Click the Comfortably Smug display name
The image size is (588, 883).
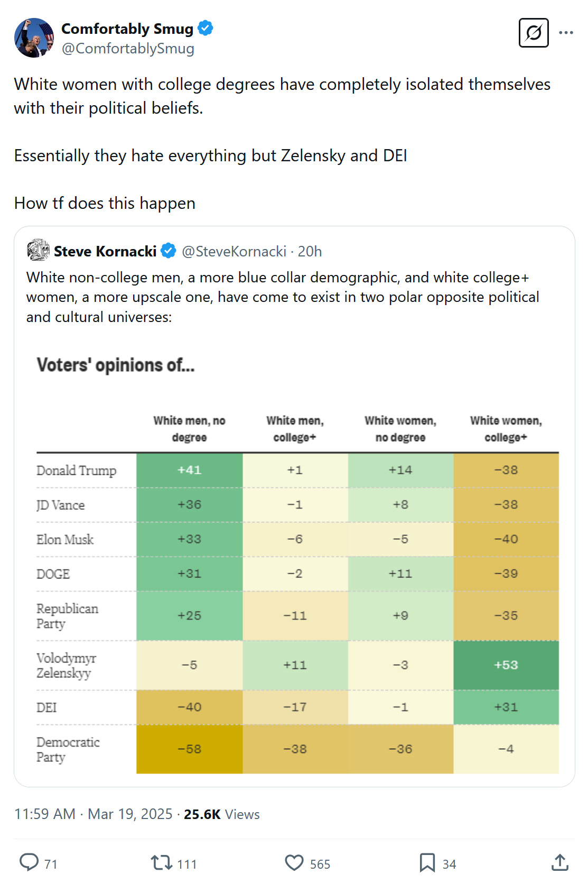coord(127,29)
